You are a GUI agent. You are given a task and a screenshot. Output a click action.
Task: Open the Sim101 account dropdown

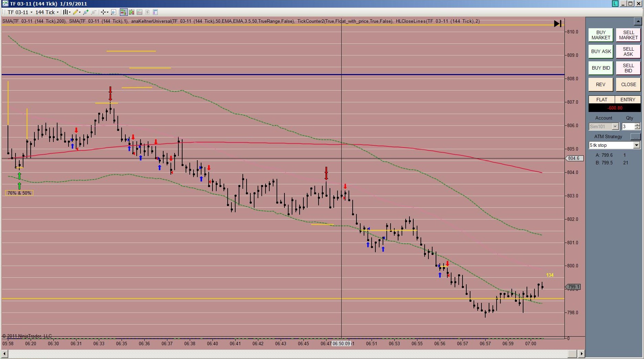pyautogui.click(x=604, y=126)
